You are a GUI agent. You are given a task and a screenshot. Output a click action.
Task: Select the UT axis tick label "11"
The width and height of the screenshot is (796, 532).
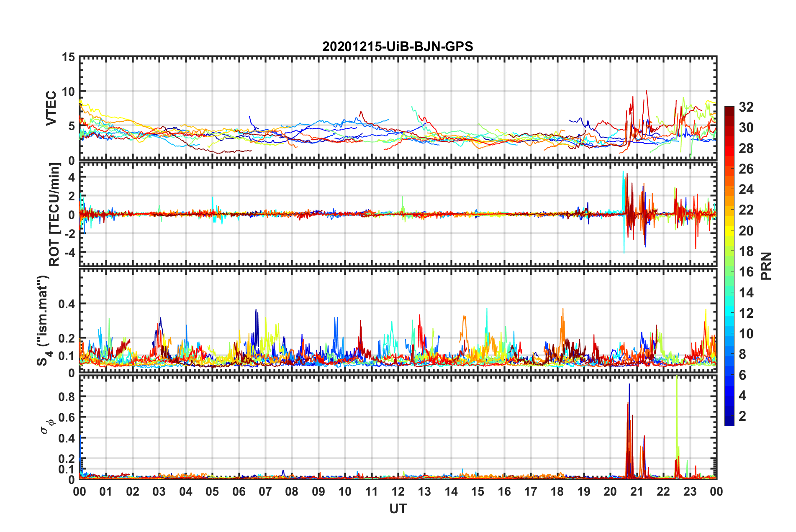pos(372,491)
